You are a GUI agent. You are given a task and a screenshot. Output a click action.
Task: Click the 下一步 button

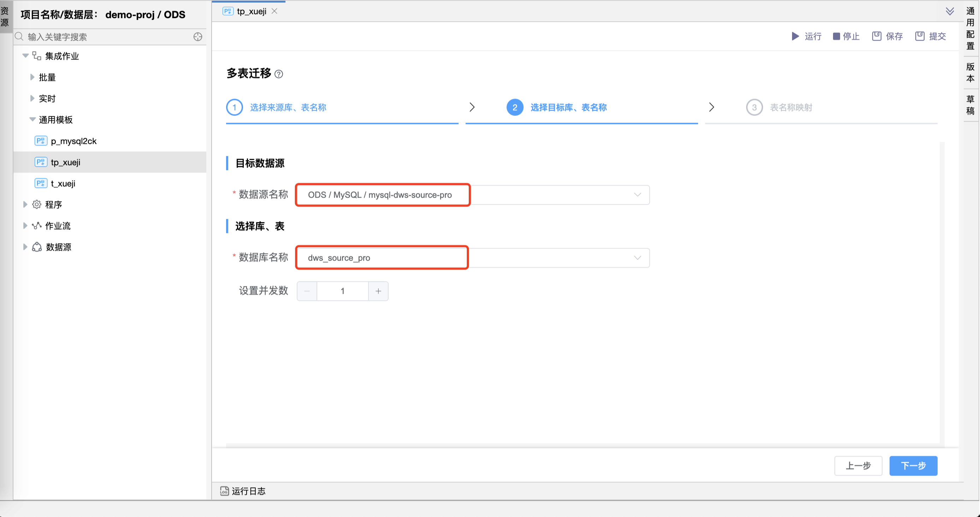coord(913,466)
